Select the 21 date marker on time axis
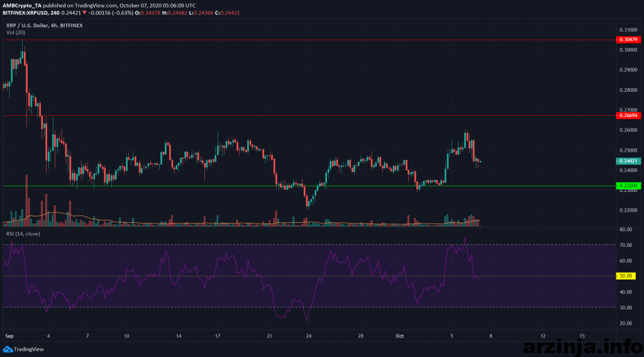644x357 pixels. coord(269,336)
